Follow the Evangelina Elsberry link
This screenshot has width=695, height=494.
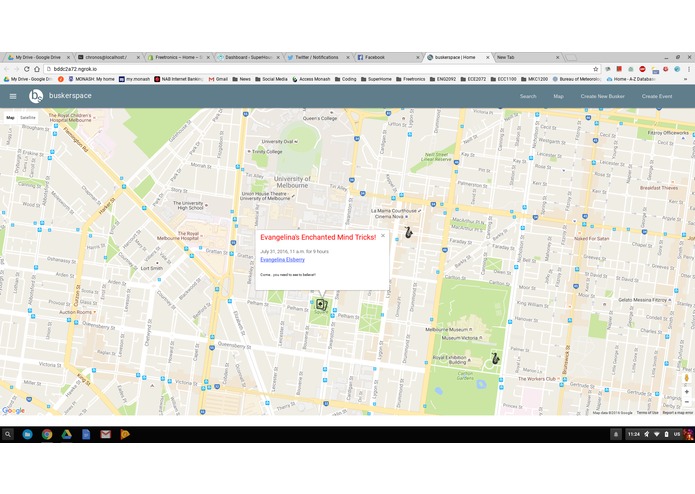point(282,260)
